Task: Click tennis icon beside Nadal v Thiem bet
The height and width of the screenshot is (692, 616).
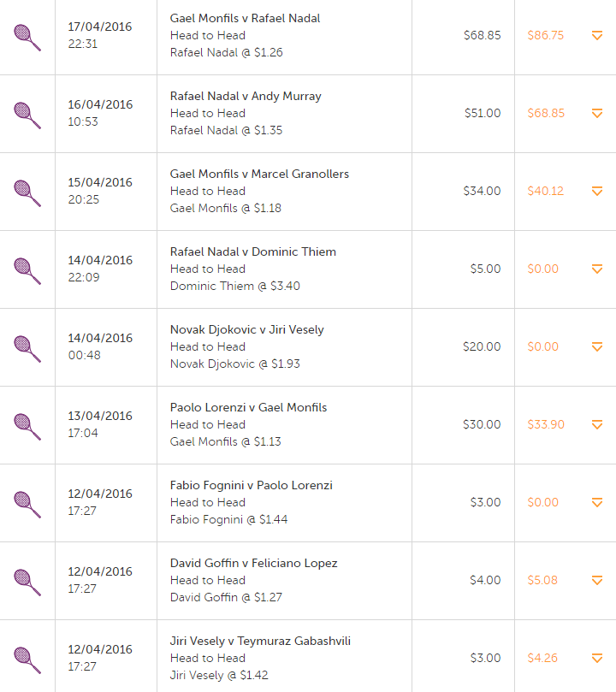Action: pos(27,271)
